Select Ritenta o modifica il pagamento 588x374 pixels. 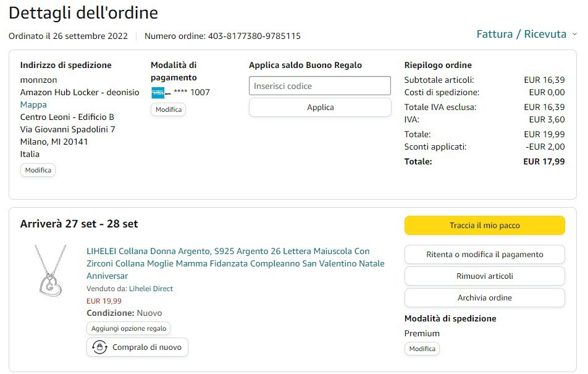484,255
